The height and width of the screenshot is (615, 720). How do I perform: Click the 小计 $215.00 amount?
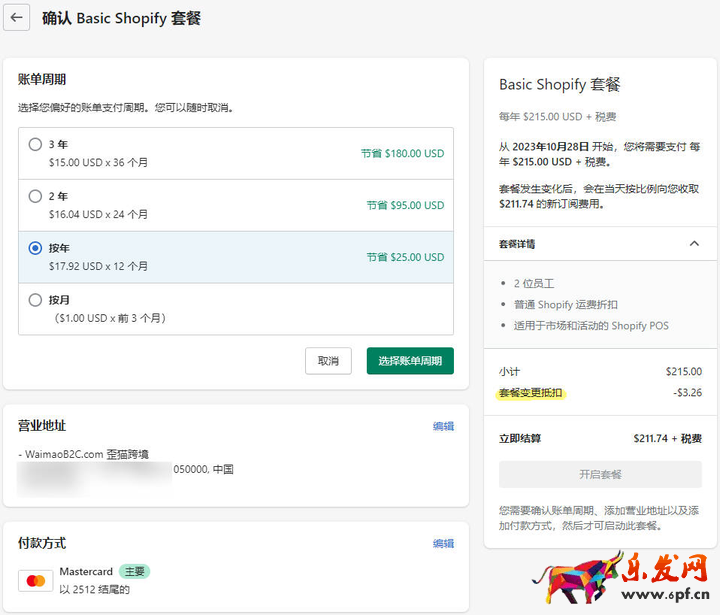pos(684,372)
